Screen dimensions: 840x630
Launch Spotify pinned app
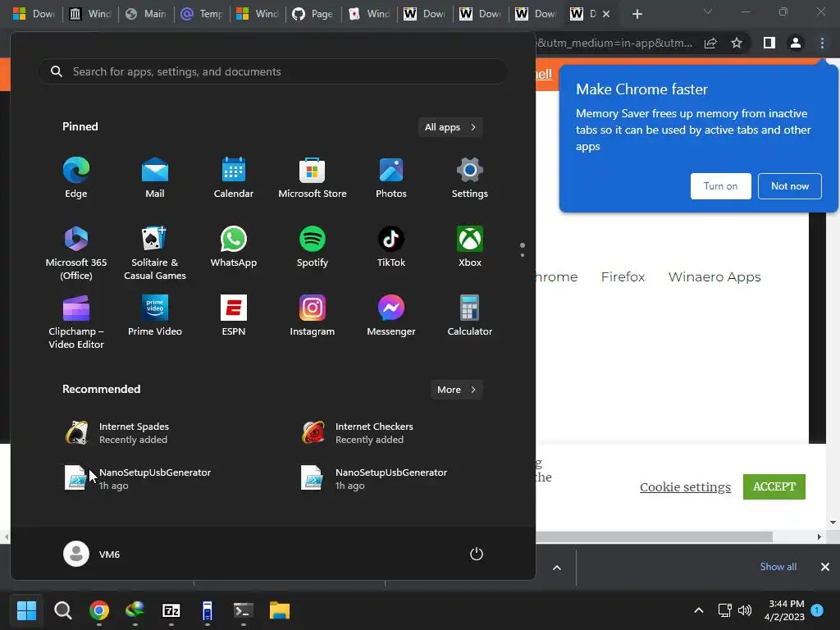coord(313,247)
